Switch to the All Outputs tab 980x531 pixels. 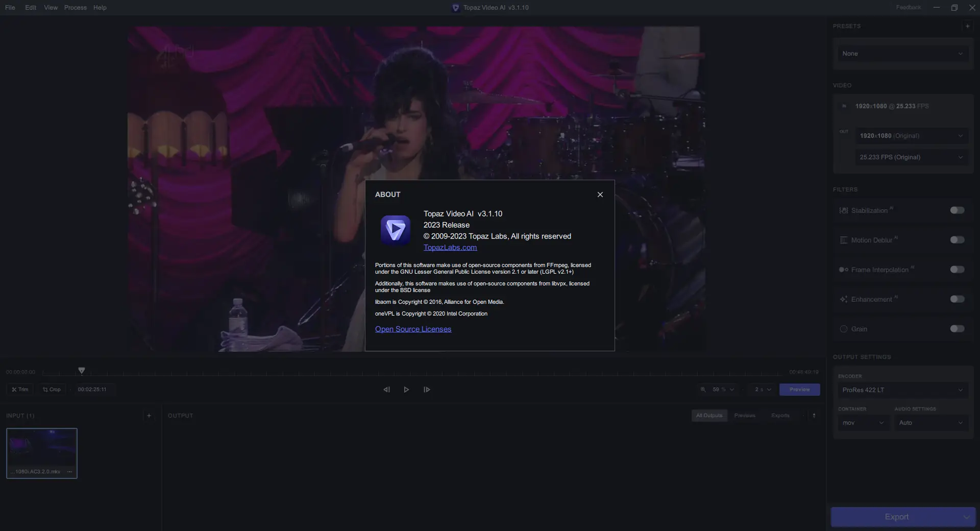coord(709,416)
